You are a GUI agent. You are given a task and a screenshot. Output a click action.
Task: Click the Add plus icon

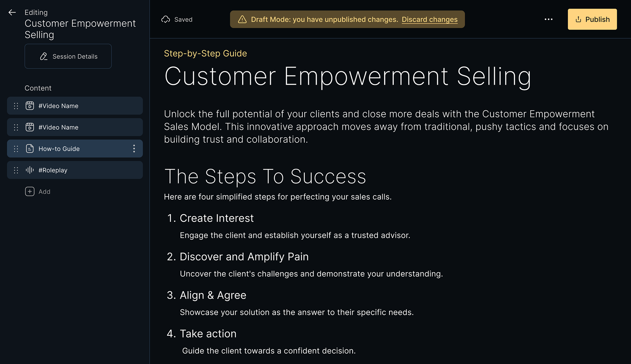pyautogui.click(x=30, y=191)
